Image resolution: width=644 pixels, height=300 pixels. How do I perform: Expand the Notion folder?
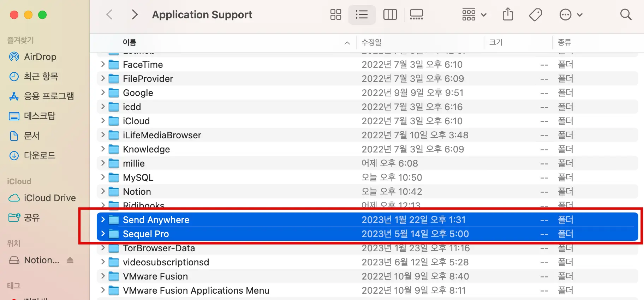click(103, 191)
